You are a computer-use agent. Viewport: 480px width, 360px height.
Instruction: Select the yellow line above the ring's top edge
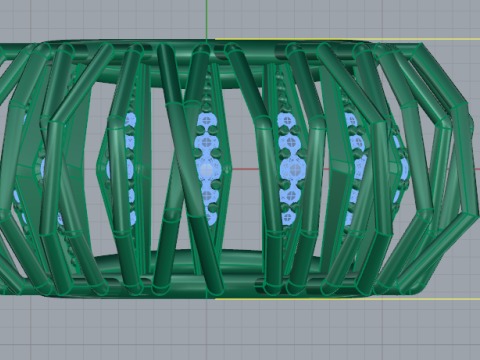tap(347, 39)
